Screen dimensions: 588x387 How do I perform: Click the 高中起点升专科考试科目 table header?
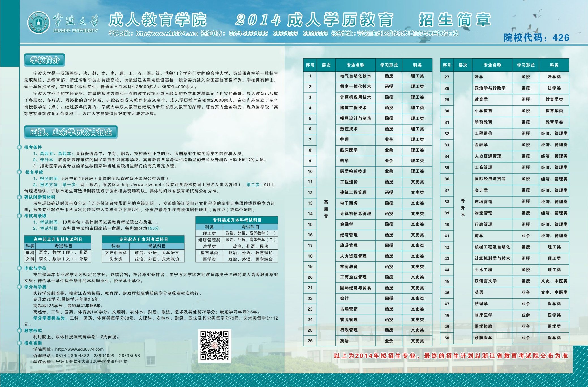[x=58, y=239]
